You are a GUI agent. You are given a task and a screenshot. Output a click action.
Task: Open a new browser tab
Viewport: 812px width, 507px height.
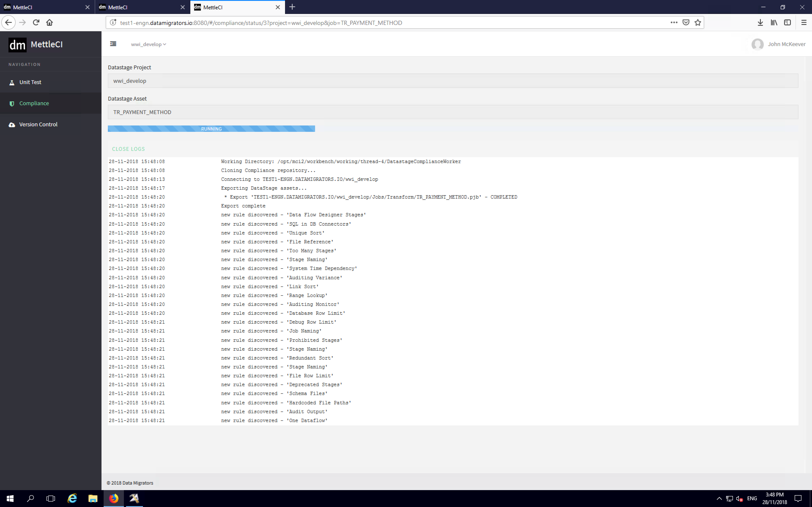pos(292,7)
